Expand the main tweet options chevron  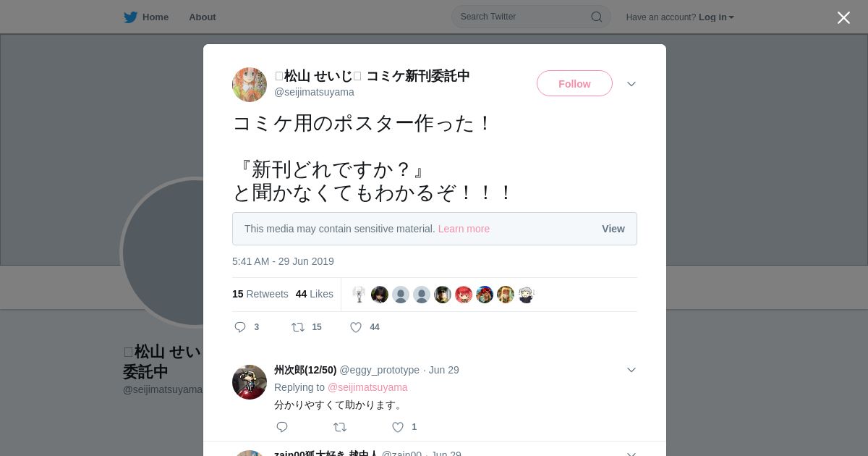pyautogui.click(x=631, y=84)
